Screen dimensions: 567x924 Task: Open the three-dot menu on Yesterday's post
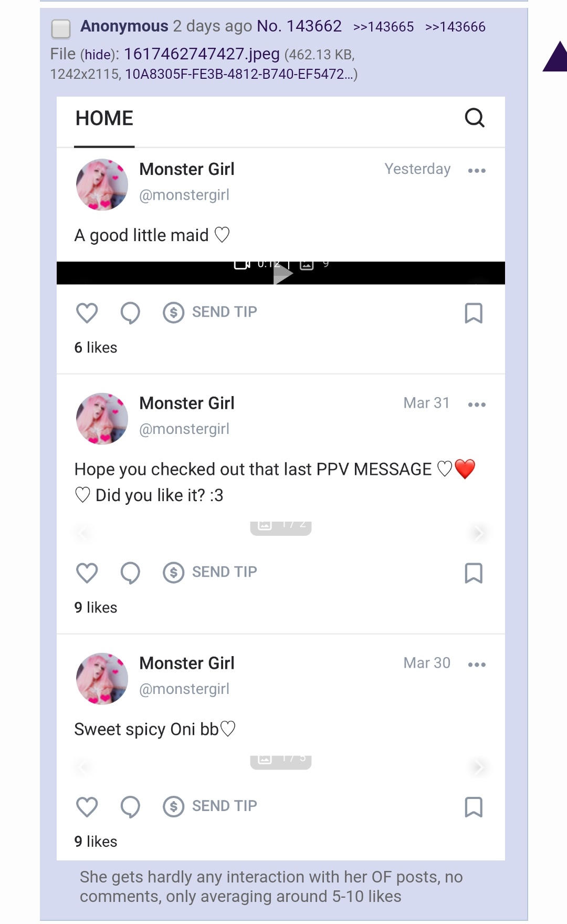point(477,171)
